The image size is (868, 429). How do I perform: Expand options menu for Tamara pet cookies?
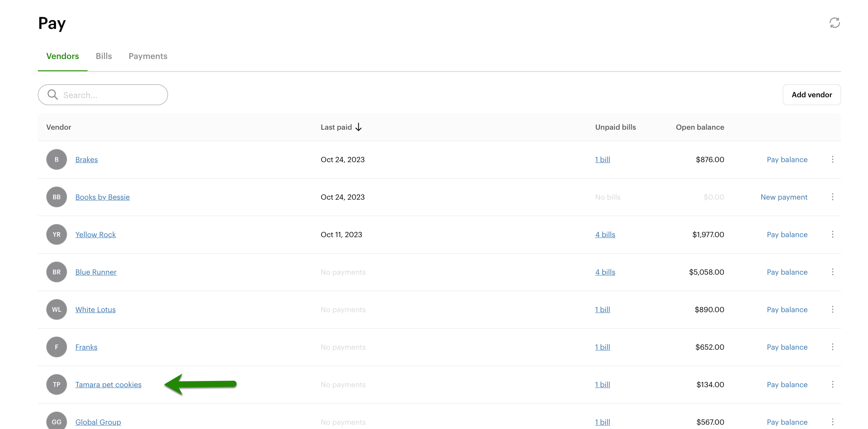click(832, 384)
